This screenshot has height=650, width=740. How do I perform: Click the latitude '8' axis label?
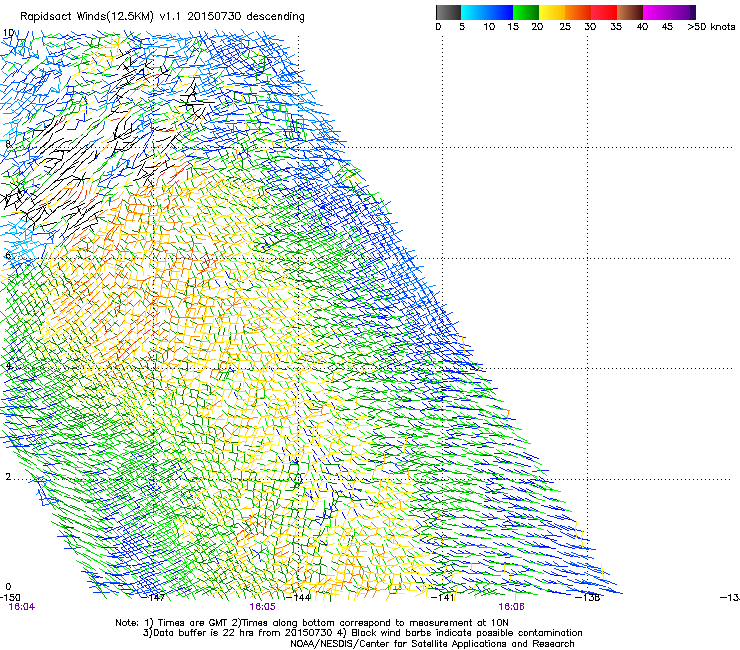8,144
